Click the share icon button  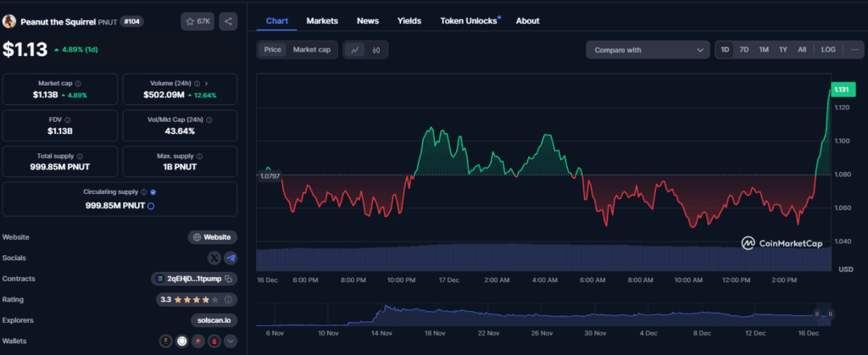[228, 21]
